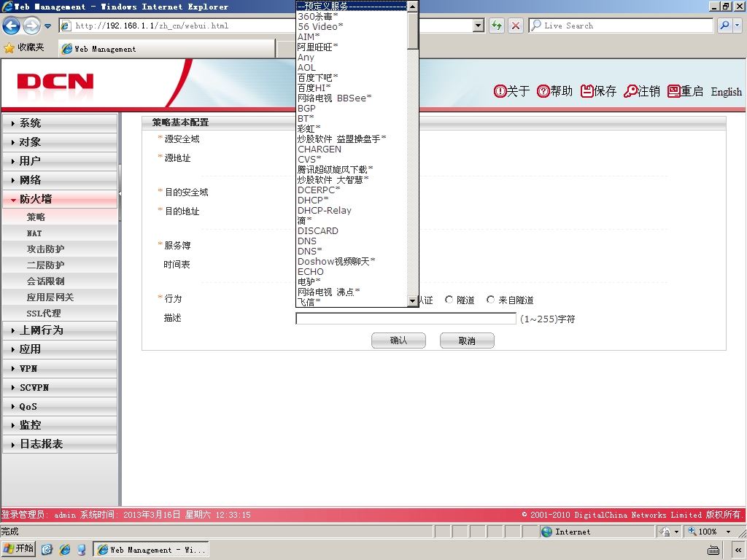Click the Internet zone globe icon

coord(547,532)
